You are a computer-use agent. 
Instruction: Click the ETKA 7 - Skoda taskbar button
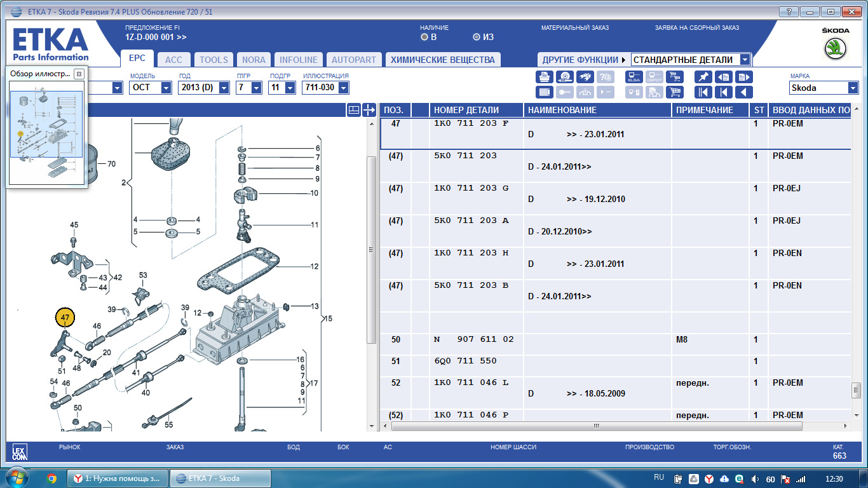click(220, 478)
